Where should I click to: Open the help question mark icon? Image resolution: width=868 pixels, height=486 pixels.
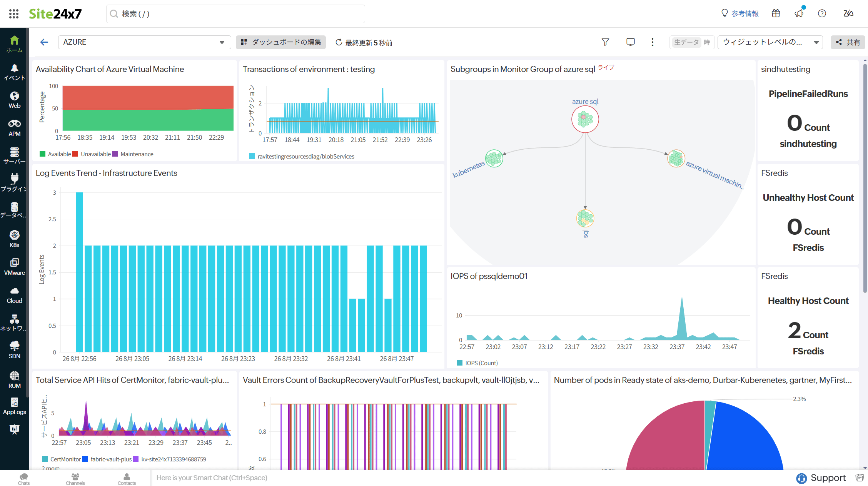(822, 14)
